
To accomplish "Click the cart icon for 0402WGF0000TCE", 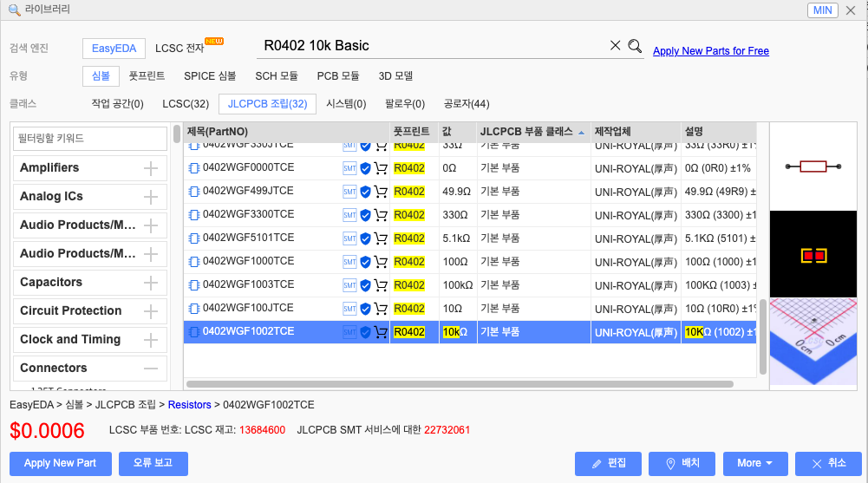I will (381, 168).
